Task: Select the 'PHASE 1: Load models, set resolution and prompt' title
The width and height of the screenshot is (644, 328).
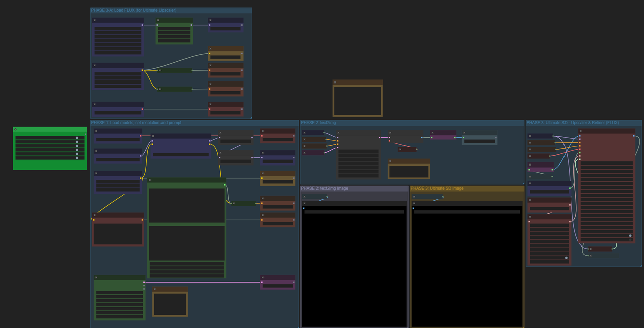Action: [x=136, y=123]
